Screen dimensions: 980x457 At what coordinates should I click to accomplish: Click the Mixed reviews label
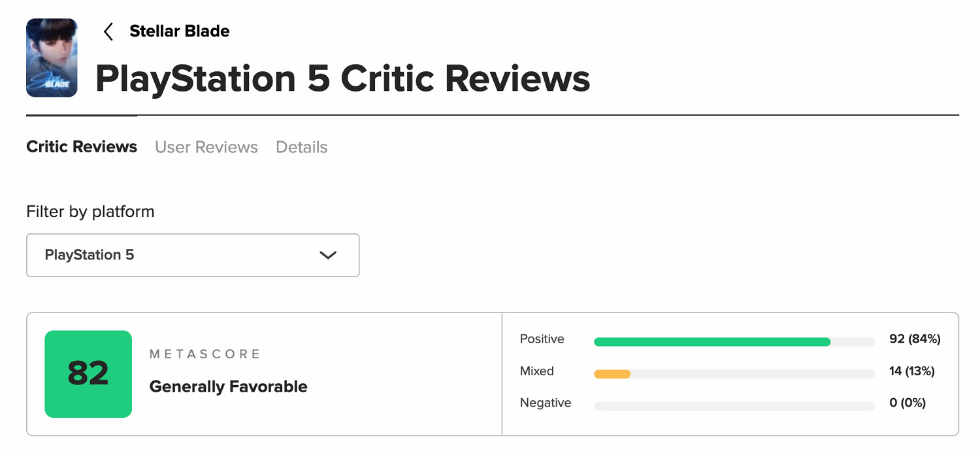[537, 371]
